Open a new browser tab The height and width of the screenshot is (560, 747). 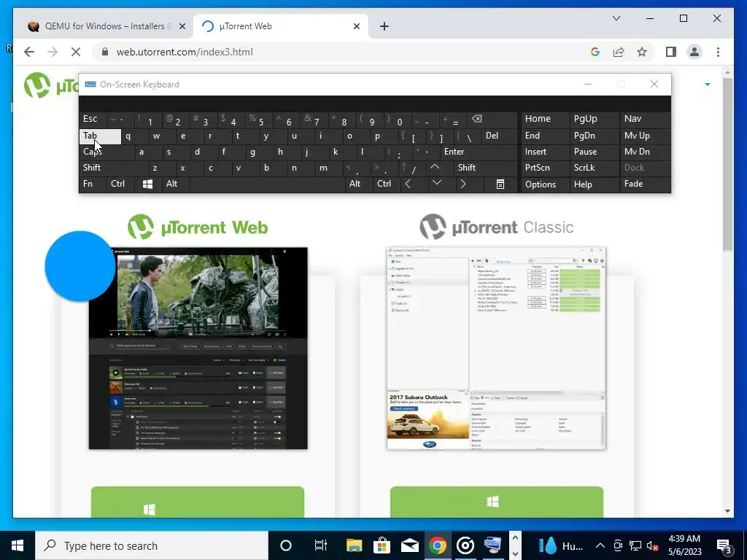tap(384, 26)
